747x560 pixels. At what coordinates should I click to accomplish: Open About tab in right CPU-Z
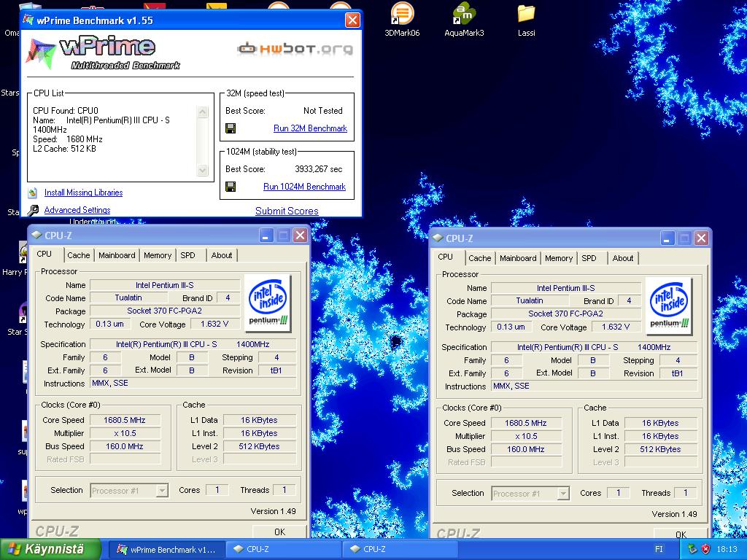(x=623, y=258)
